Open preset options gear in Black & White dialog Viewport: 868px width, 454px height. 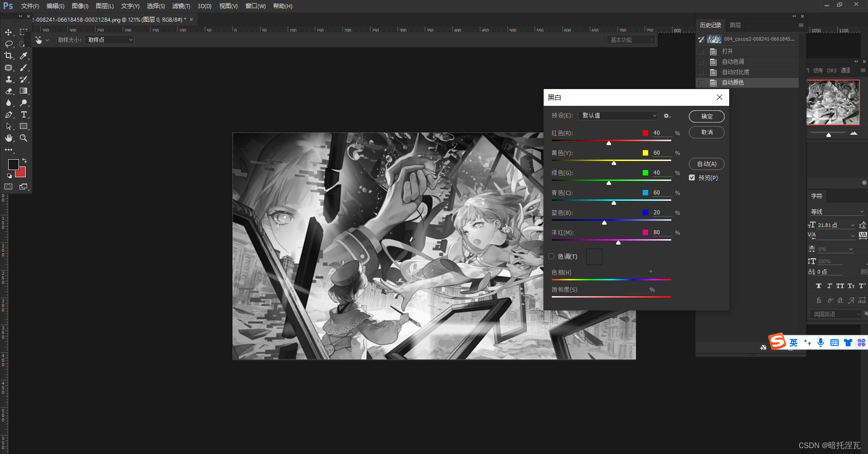(x=667, y=116)
